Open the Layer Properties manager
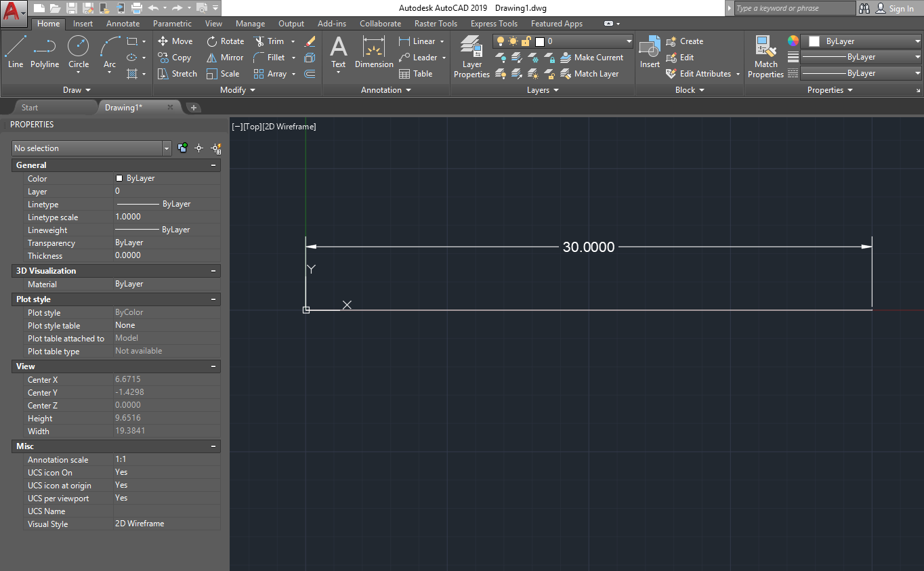This screenshot has width=924, height=571. pyautogui.click(x=471, y=57)
